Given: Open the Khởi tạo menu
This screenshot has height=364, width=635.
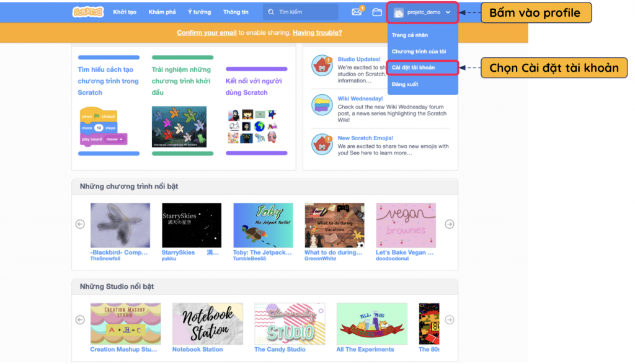Looking at the screenshot, I should [125, 12].
